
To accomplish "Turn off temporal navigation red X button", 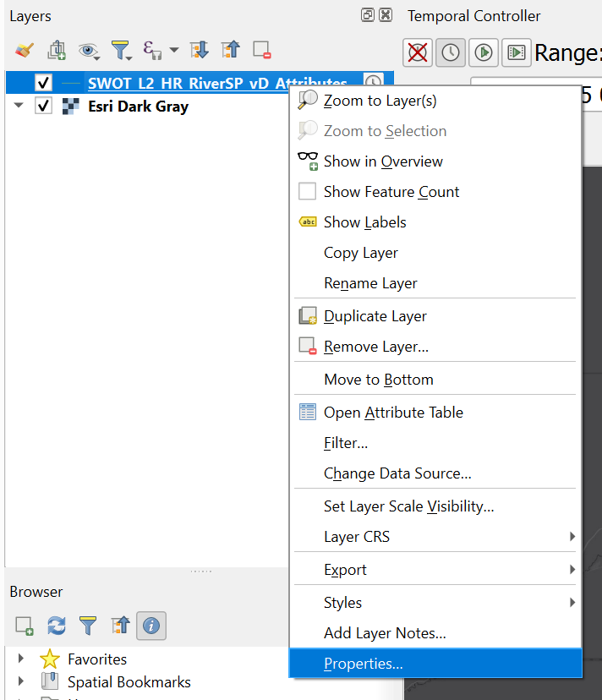I will (x=418, y=52).
